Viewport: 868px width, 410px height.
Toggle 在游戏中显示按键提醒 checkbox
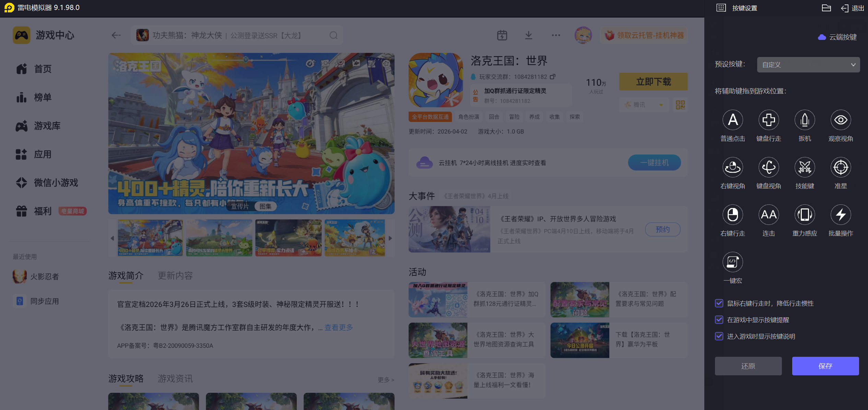point(719,320)
